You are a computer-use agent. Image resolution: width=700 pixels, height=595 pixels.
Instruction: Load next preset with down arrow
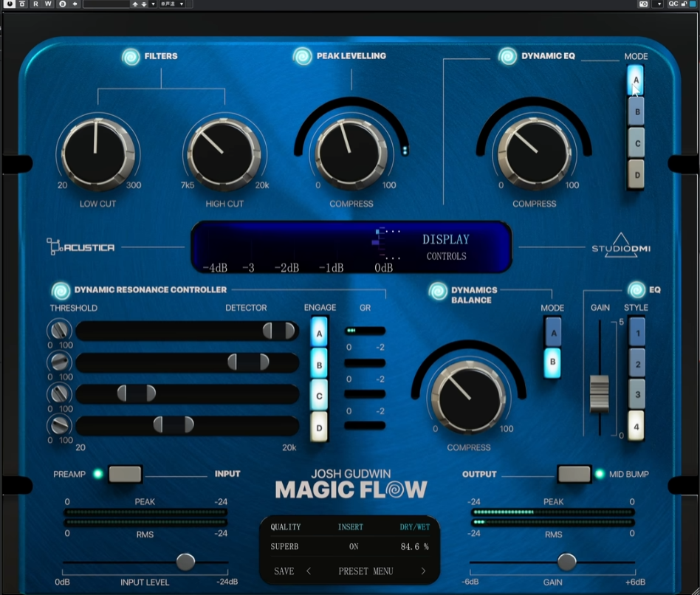click(144, 4)
